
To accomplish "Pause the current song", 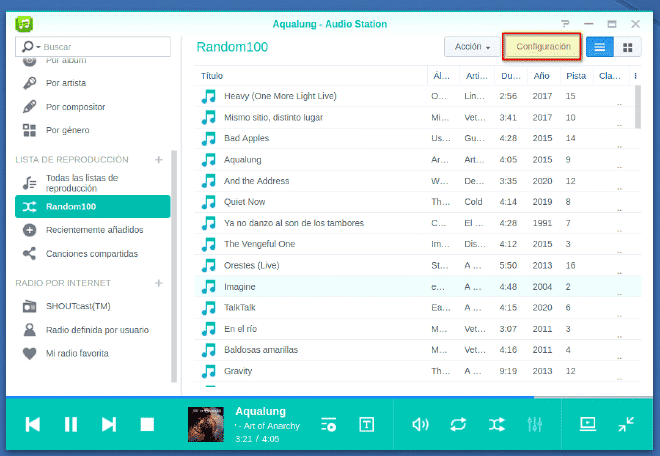I will [x=71, y=424].
